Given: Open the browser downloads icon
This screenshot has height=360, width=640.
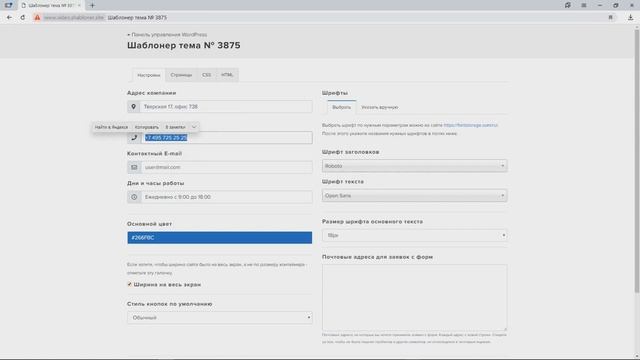Looking at the screenshot, I should point(630,18).
